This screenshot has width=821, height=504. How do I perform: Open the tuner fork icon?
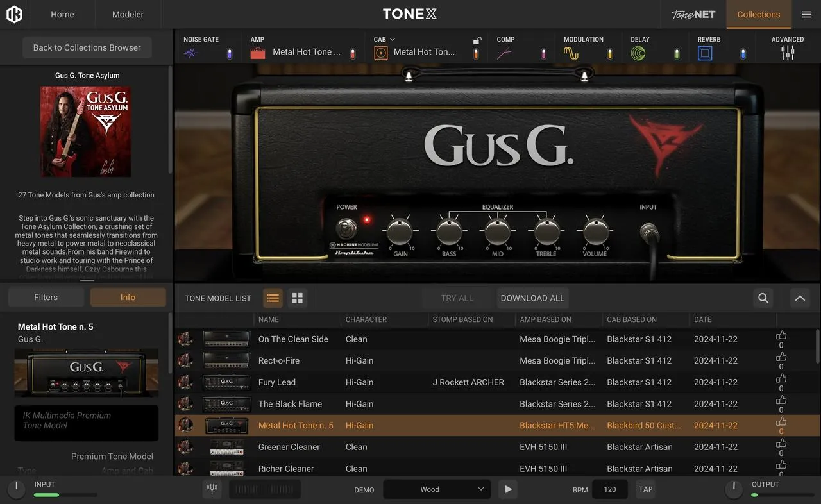point(212,489)
